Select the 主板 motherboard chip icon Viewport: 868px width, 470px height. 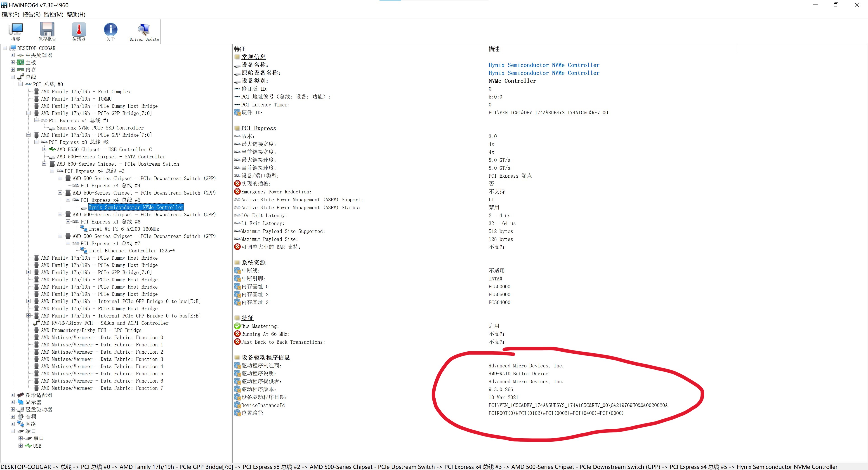[21, 62]
